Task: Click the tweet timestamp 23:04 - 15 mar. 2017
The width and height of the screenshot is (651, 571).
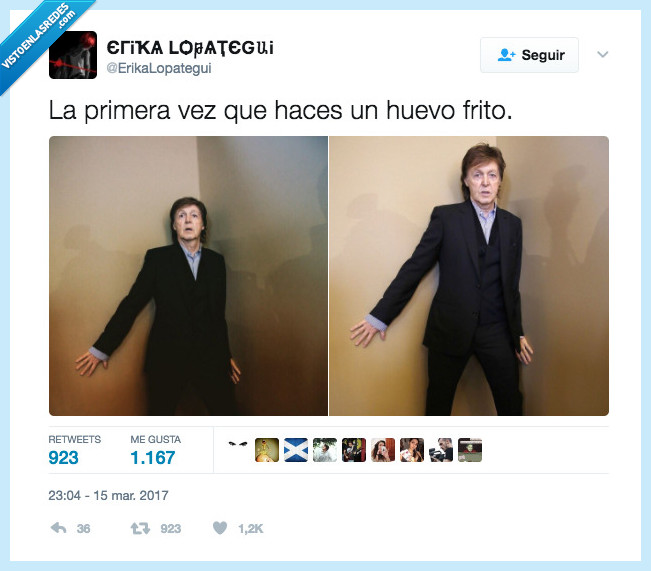Action: (108, 495)
